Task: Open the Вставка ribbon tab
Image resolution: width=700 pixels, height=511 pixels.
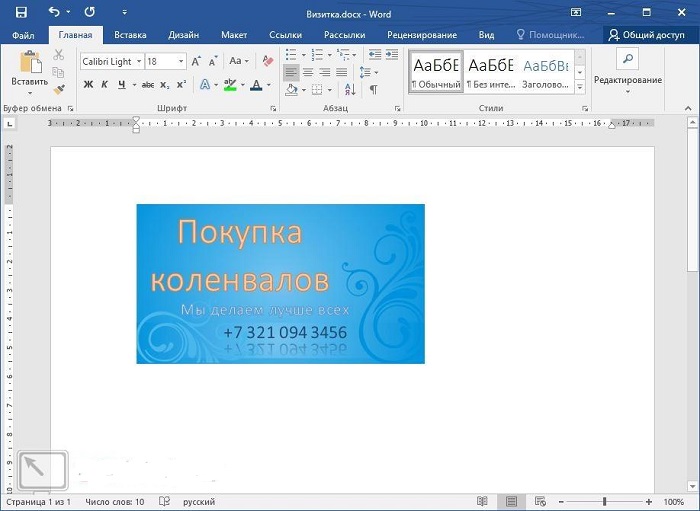Action: pos(130,35)
